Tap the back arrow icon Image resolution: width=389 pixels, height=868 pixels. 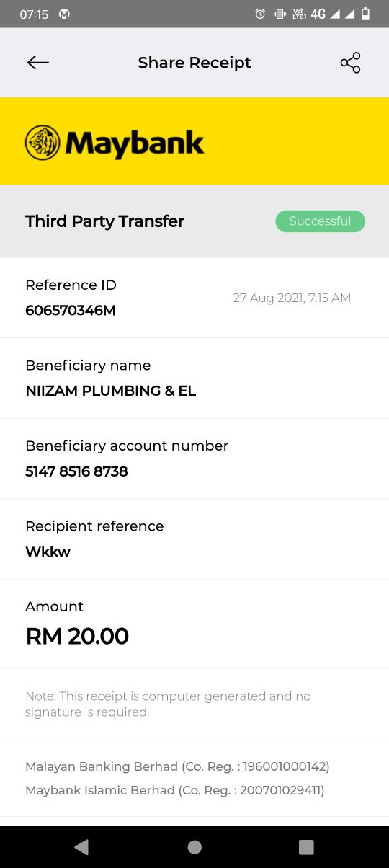tap(38, 63)
